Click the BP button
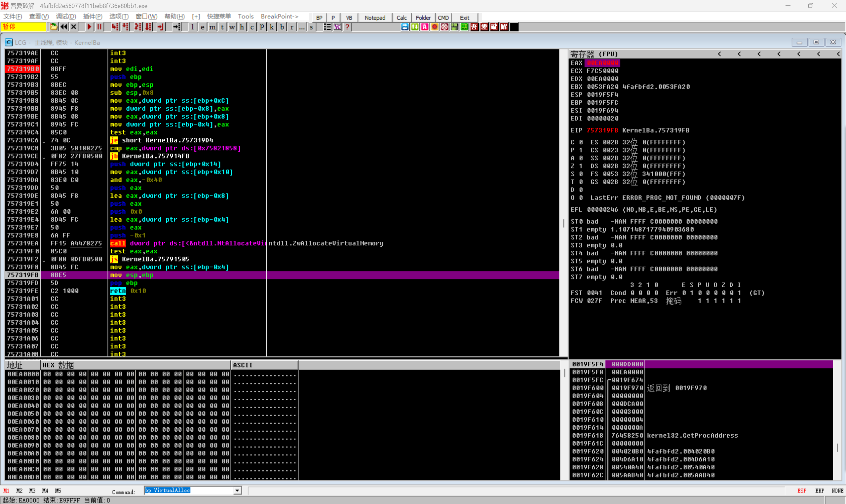This screenshot has height=504, width=846. tap(319, 18)
